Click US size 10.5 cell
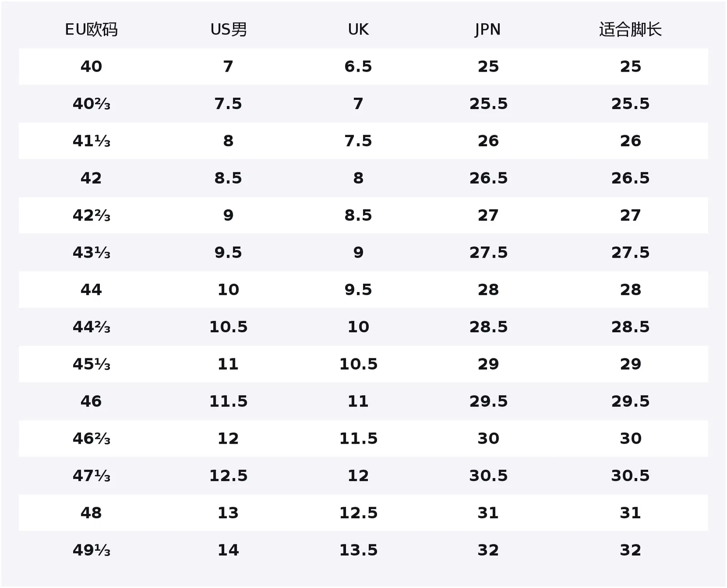 pyautogui.click(x=228, y=327)
